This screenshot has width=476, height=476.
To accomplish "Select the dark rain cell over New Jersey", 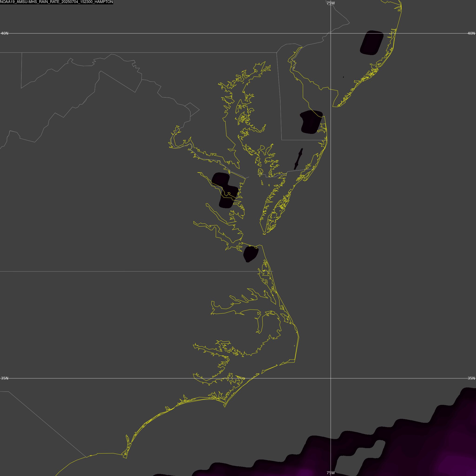I will tap(372, 43).
